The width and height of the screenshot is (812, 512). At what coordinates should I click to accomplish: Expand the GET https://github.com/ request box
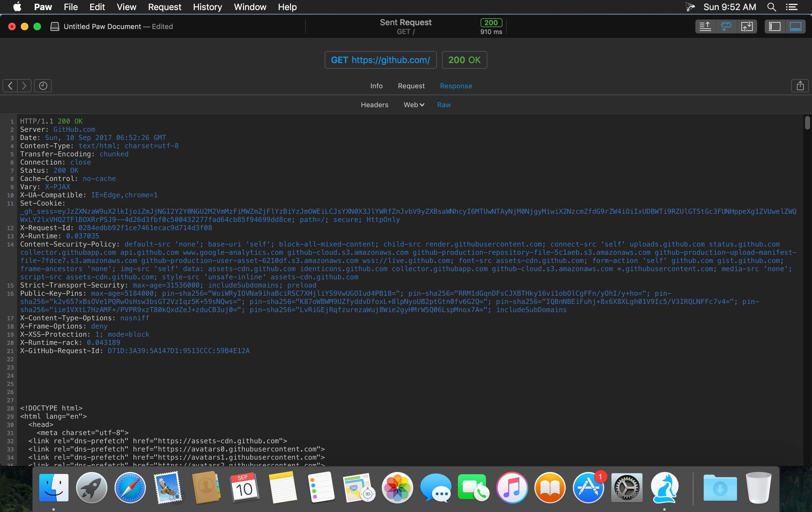380,60
